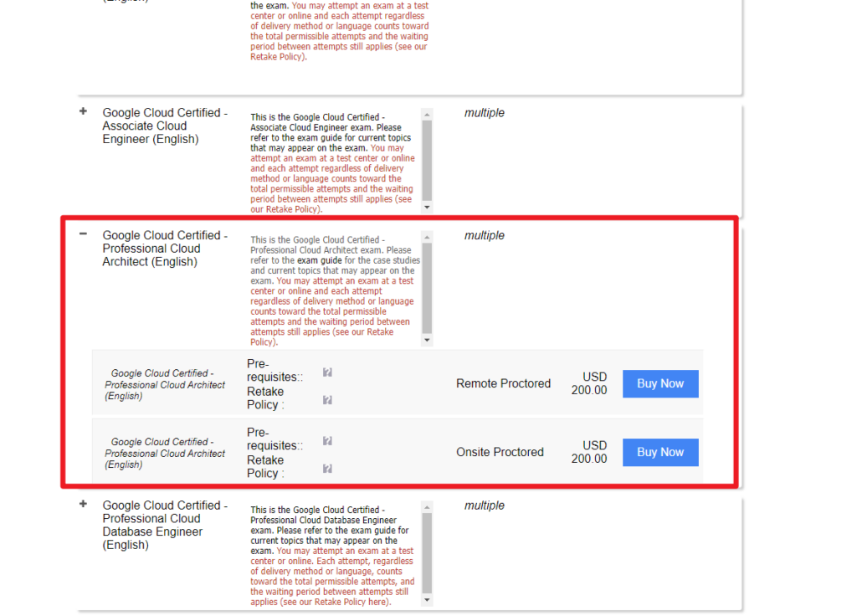Click scrollbar thumb in Cloud Architect description
The image size is (857, 616).
(428, 287)
